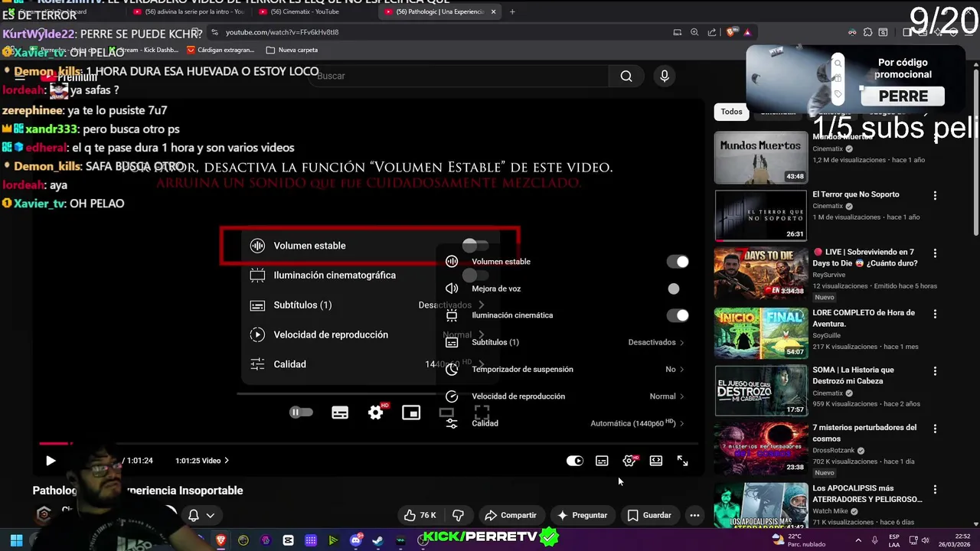
Task: Open Velocidad de reproducción Normal submenu
Action: (565, 396)
